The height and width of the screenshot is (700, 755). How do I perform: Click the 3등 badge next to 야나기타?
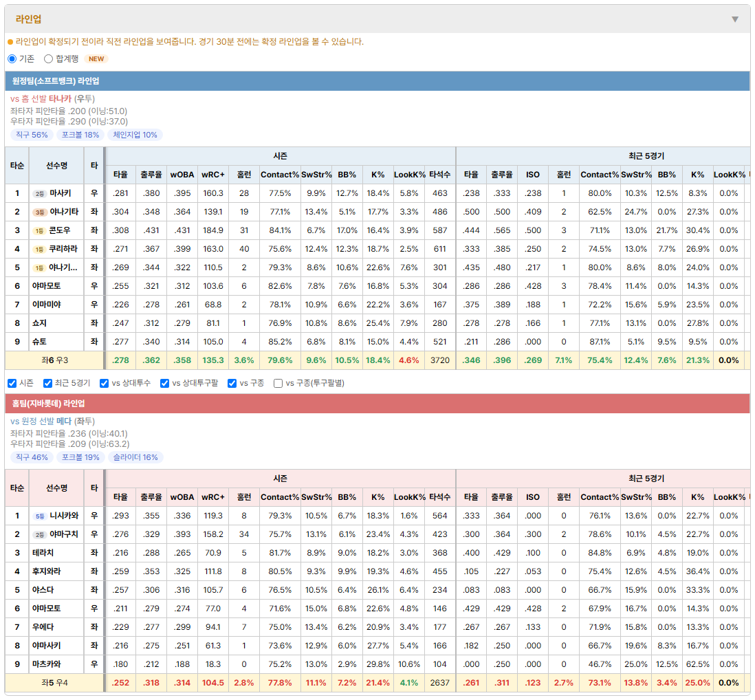(x=39, y=212)
